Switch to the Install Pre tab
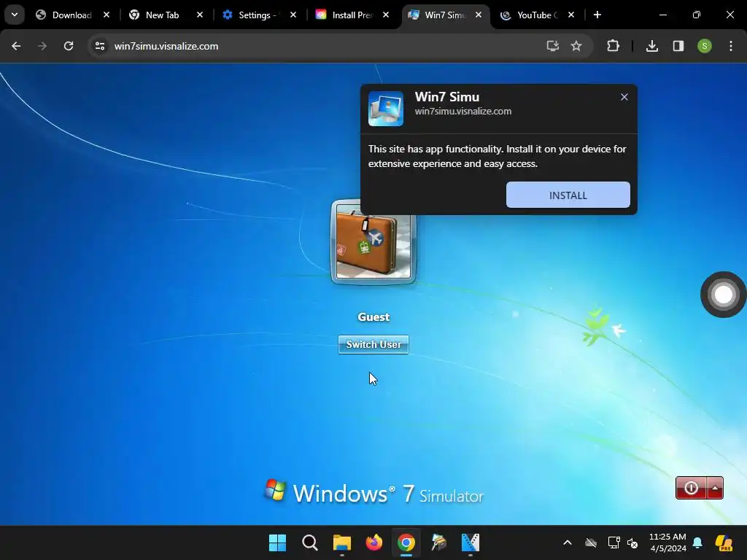This screenshot has height=560, width=747. coord(352,15)
